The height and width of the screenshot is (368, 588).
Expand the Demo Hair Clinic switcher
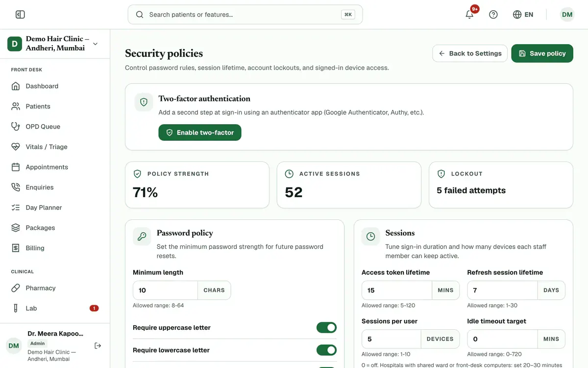click(55, 44)
